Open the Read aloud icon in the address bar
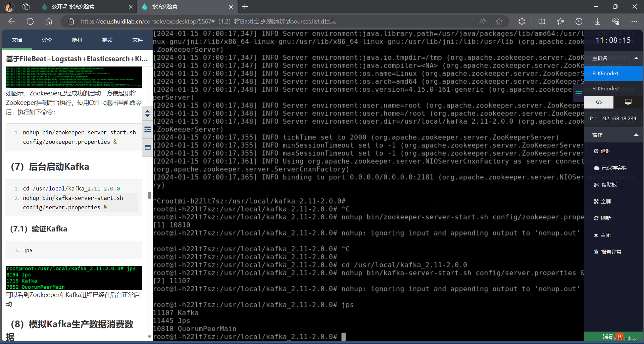644x344 pixels. [x=483, y=21]
